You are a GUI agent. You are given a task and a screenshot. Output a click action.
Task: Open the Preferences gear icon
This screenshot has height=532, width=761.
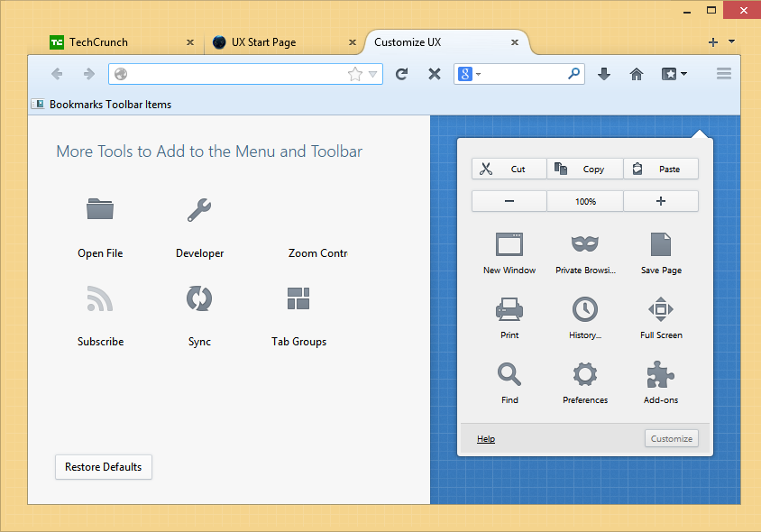pyautogui.click(x=585, y=374)
